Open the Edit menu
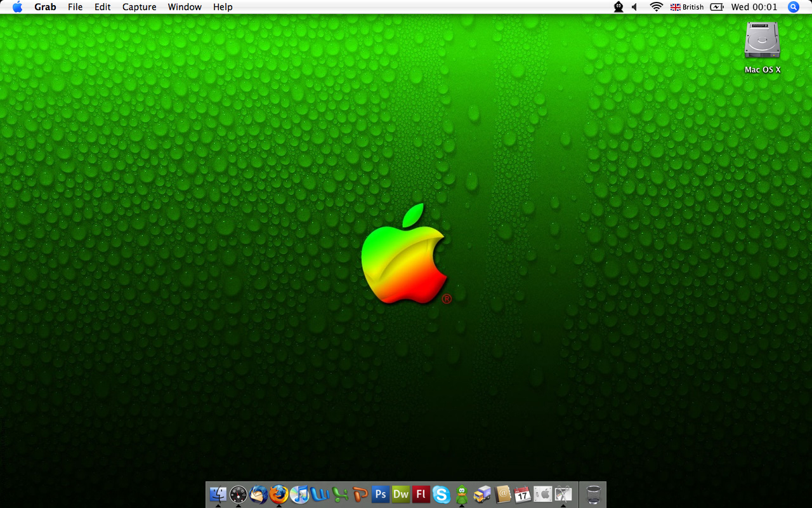This screenshot has width=812, height=508. point(103,7)
